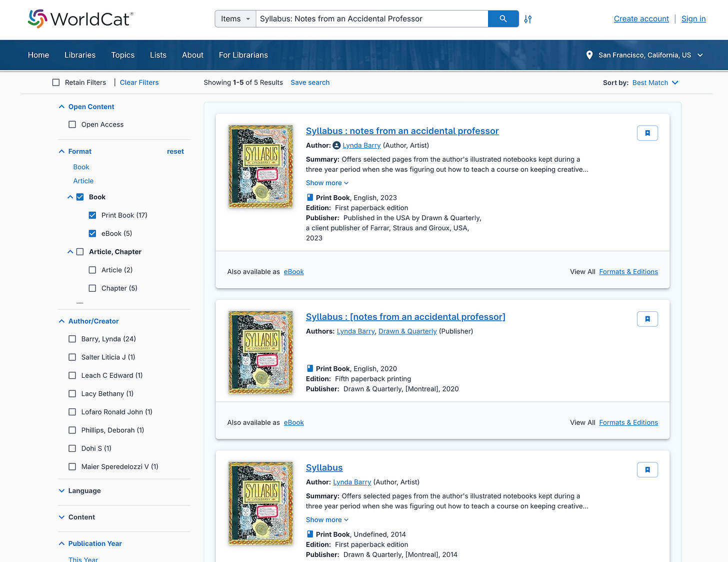728x562 pixels.
Task: Open the Libraries nav item
Action: pos(80,55)
